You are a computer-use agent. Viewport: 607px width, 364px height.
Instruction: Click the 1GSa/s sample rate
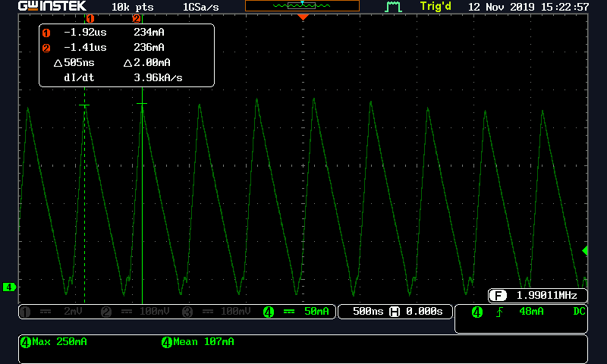coord(200,7)
